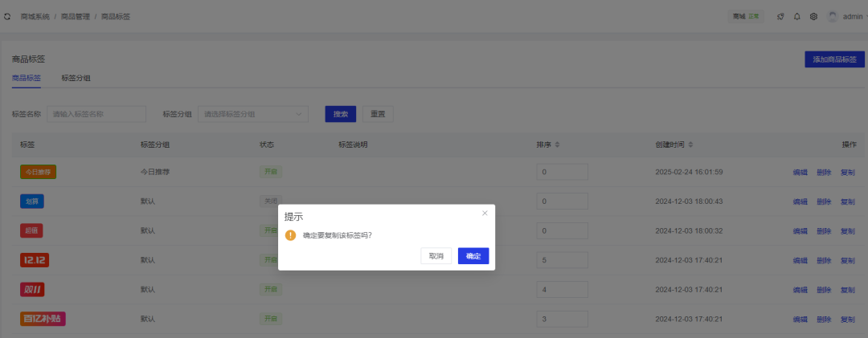Click the 标签名称 input field
The height and width of the screenshot is (338, 868).
96,114
